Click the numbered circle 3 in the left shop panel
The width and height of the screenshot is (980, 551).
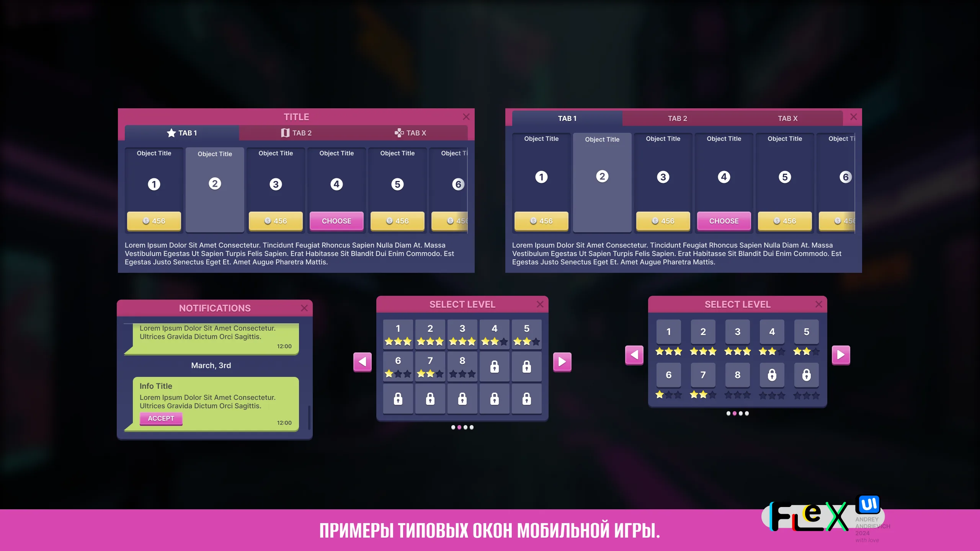276,184
